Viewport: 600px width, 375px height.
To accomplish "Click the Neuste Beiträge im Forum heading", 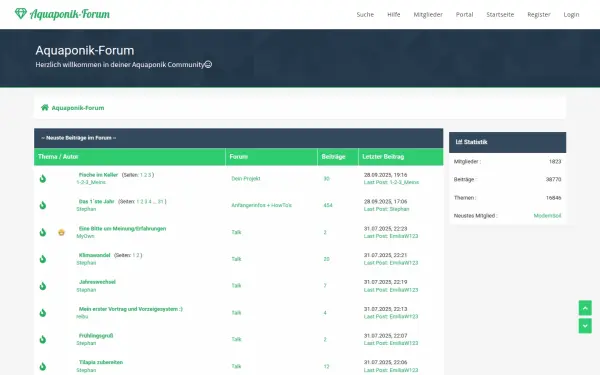I will click(x=78, y=138).
